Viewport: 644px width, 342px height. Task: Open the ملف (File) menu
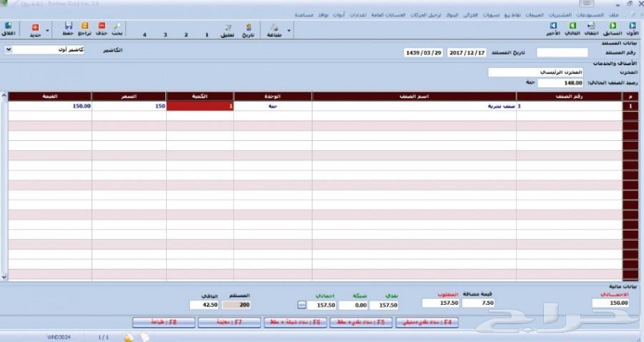coord(614,15)
